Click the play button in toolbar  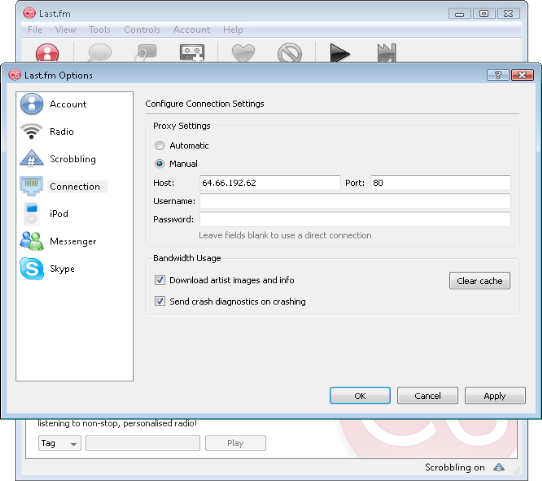(339, 53)
